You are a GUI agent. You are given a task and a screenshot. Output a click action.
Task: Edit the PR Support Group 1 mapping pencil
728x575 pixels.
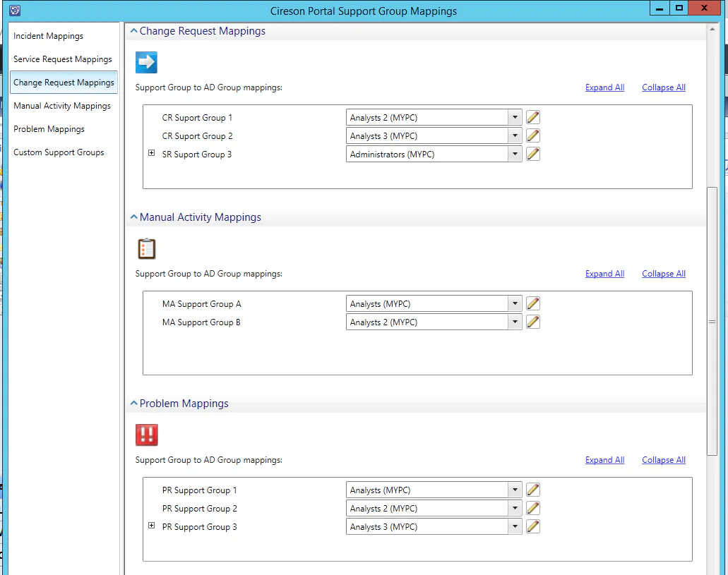point(533,490)
